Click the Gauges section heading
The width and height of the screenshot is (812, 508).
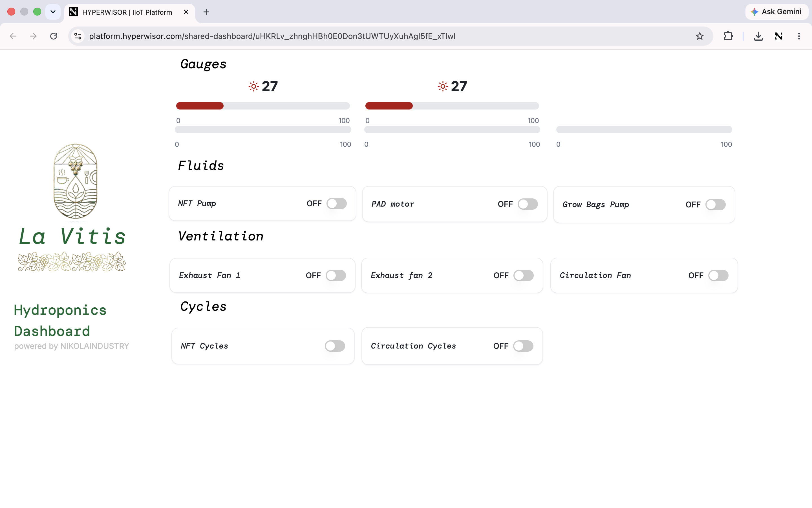point(203,64)
